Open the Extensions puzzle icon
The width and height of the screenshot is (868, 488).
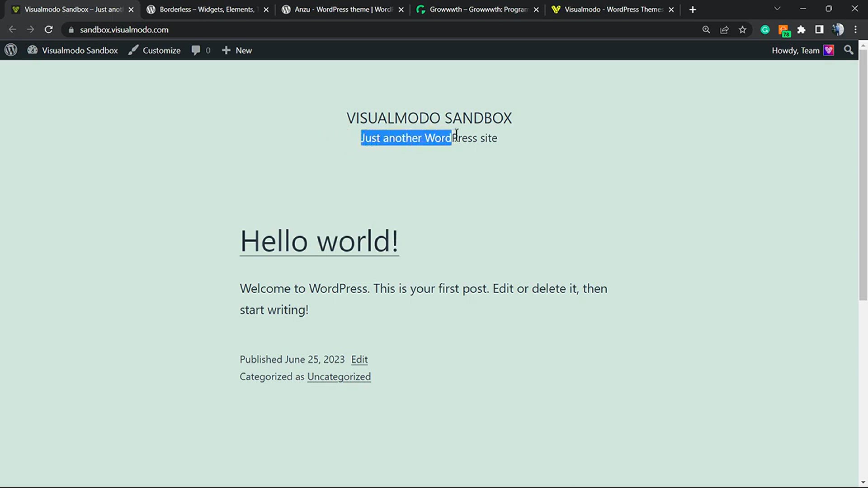801,29
